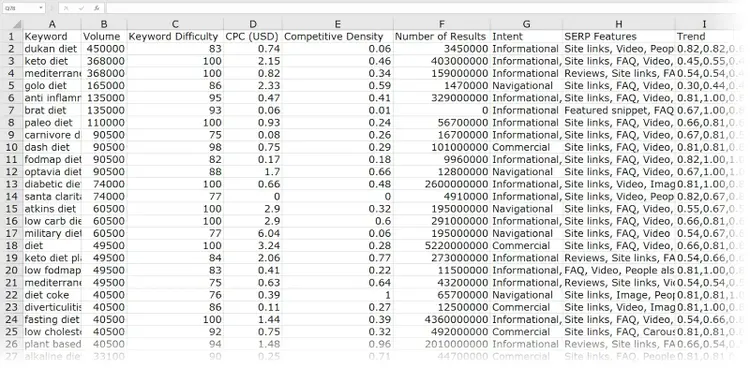Select the 'atkins diet' keyword cell
Screen dimensions: 750x368
tap(52, 209)
